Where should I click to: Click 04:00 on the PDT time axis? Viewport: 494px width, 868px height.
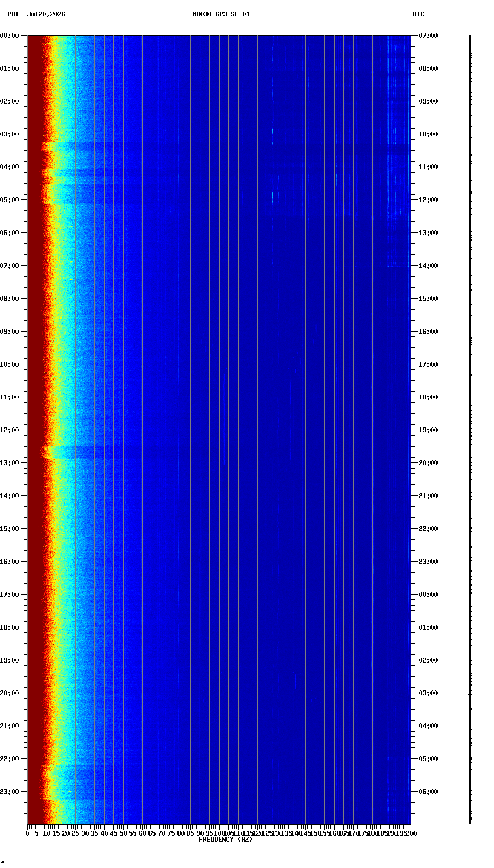(x=9, y=167)
